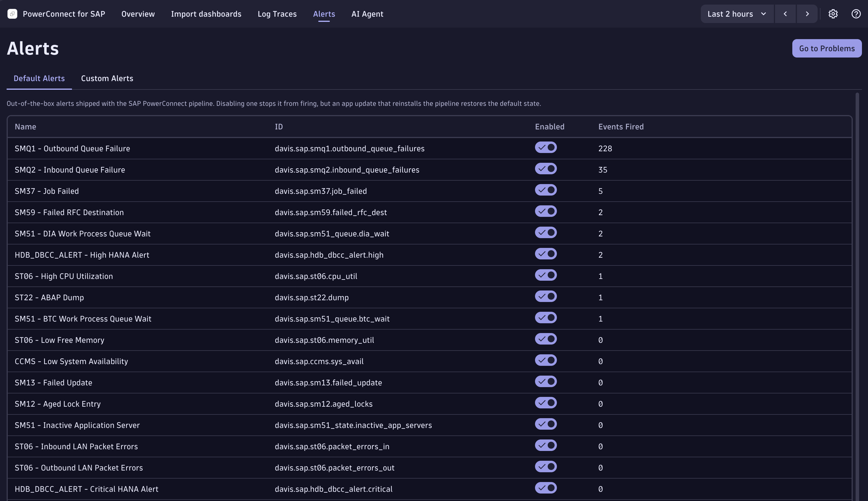Sort by Events Fired column header
The width and height of the screenshot is (868, 501).
point(621,127)
